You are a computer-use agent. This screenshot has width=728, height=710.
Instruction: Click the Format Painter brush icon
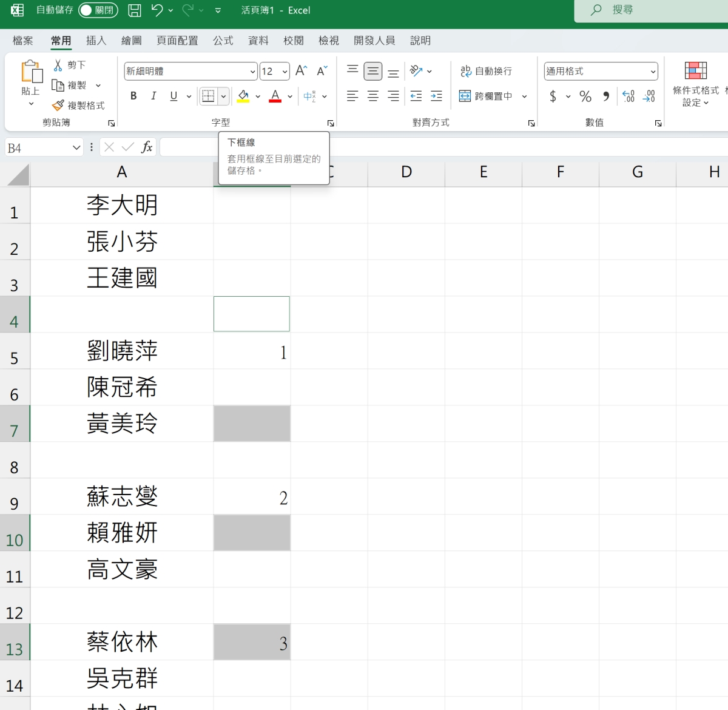[x=58, y=106]
